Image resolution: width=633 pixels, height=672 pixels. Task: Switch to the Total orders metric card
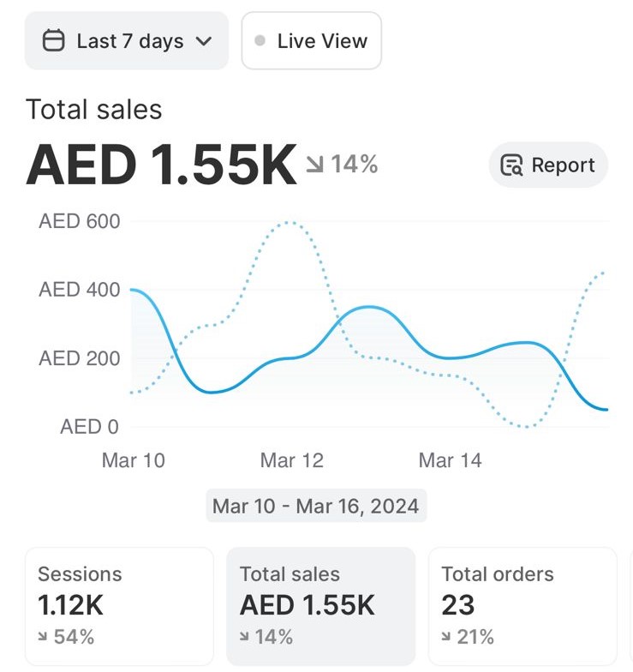coord(522,606)
